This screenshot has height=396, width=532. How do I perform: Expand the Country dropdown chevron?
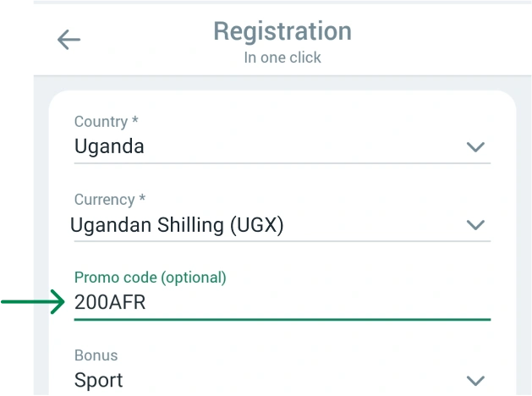[476, 147]
